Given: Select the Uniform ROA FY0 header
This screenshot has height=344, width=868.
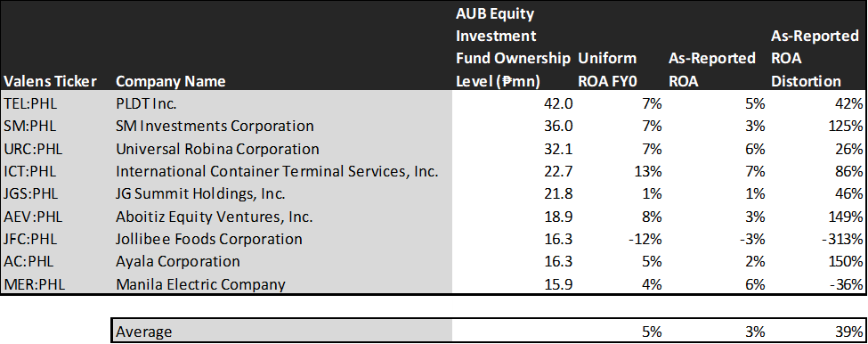Looking at the screenshot, I should pyautogui.click(x=607, y=70).
